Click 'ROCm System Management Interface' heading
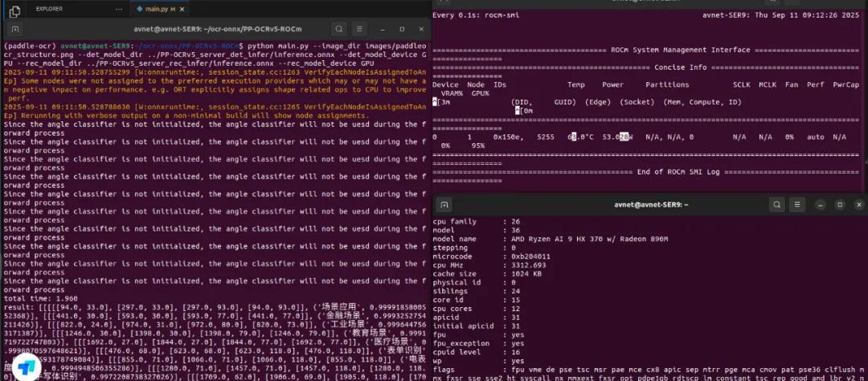 681,51
